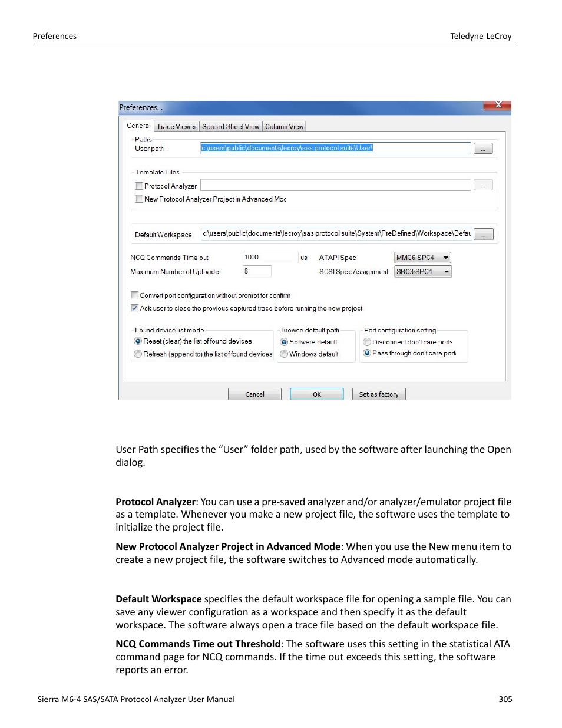This screenshot has height=728, width=562.
Task: Check New Protocol Analyzer Project in Advanced Mode
Action: click(x=139, y=199)
